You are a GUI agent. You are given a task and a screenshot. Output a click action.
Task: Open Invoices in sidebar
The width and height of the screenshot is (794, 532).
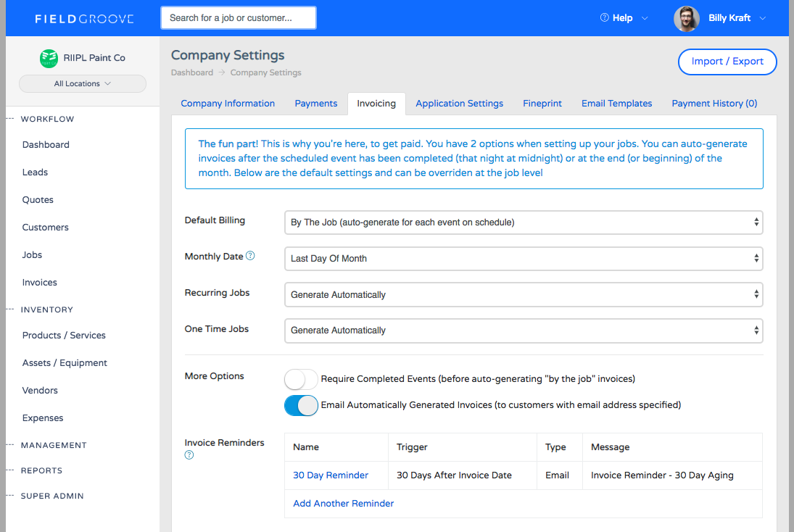39,283
